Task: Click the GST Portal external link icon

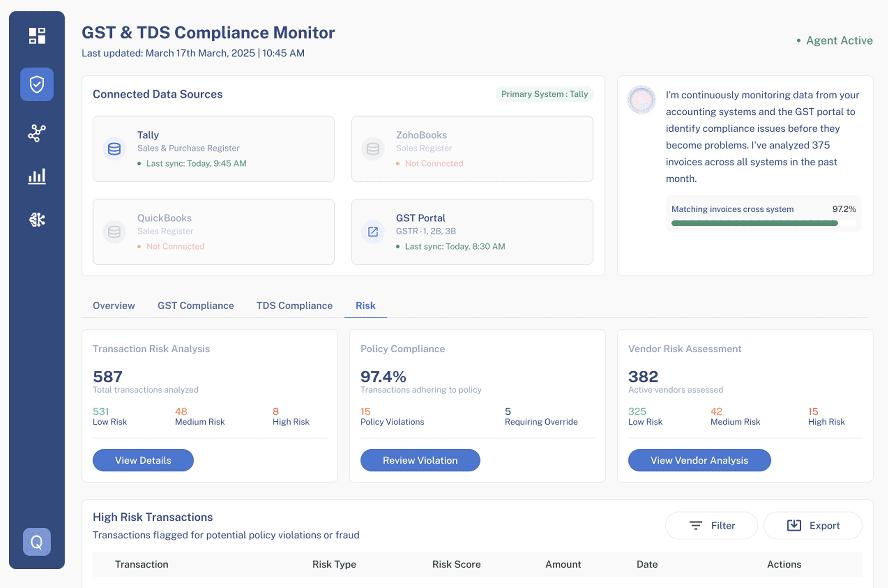Action: (x=373, y=232)
